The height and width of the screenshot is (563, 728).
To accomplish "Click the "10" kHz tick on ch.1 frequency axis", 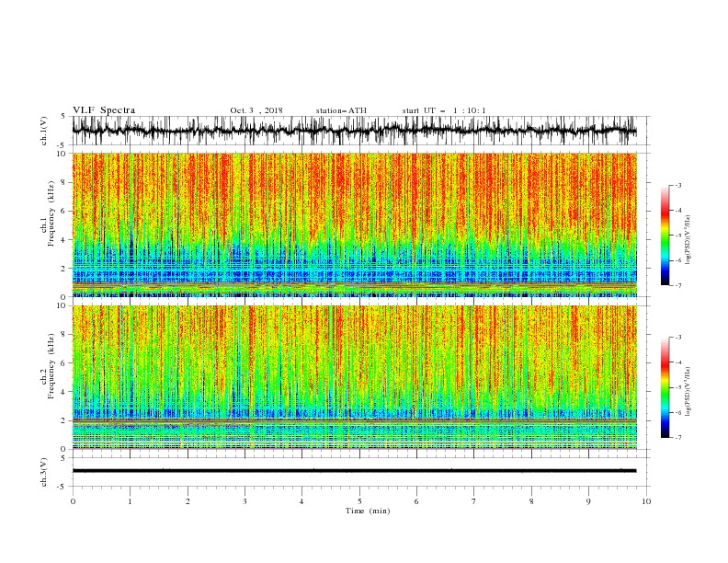I will (x=61, y=154).
